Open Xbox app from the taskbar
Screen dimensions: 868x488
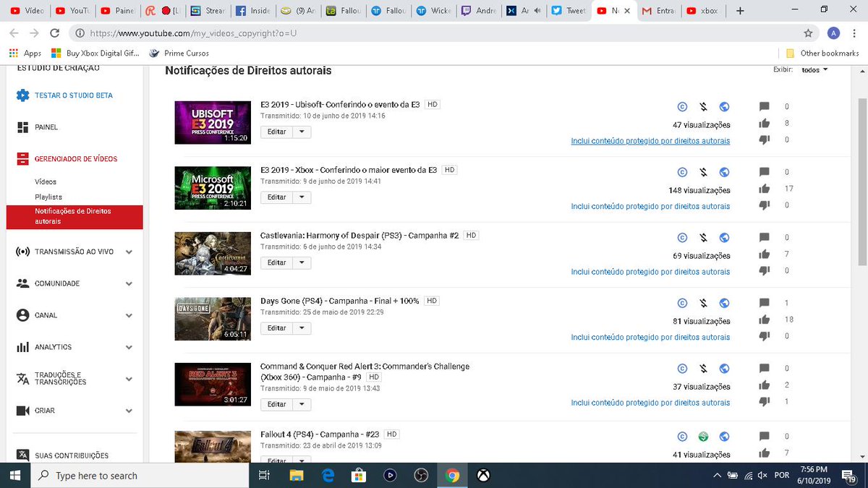pyautogui.click(x=483, y=475)
